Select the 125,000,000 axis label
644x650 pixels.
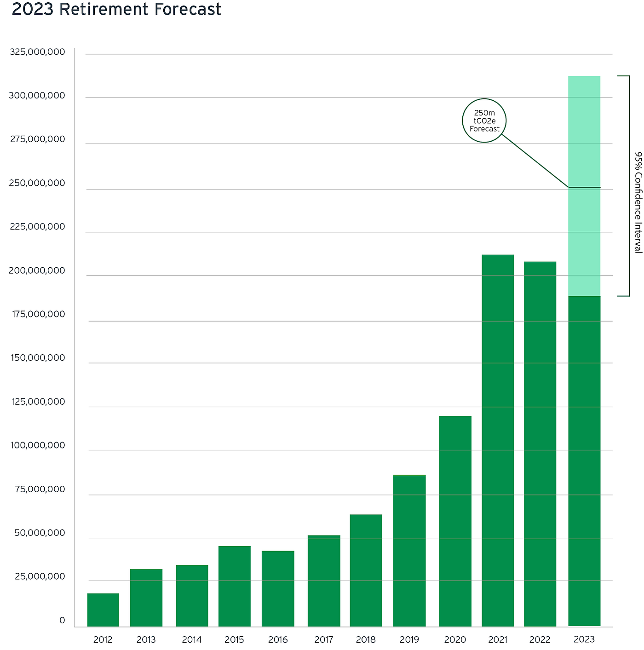point(39,402)
